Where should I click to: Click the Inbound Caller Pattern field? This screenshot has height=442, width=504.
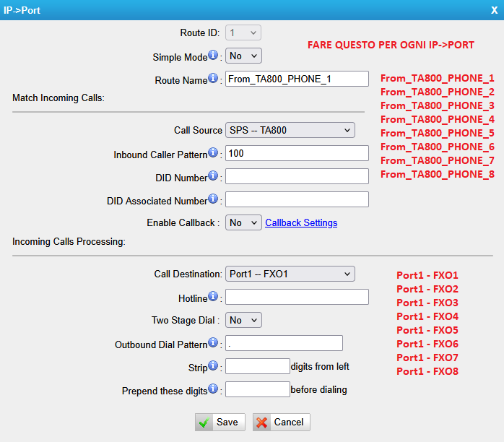point(297,153)
